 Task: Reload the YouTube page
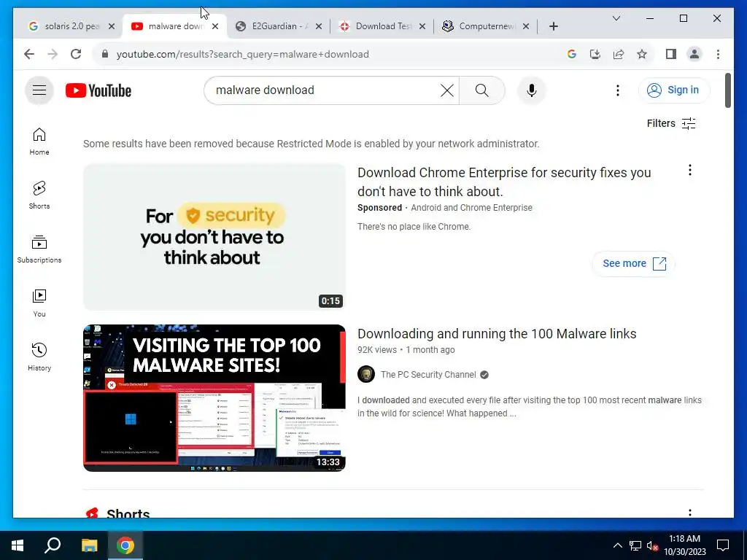click(76, 54)
